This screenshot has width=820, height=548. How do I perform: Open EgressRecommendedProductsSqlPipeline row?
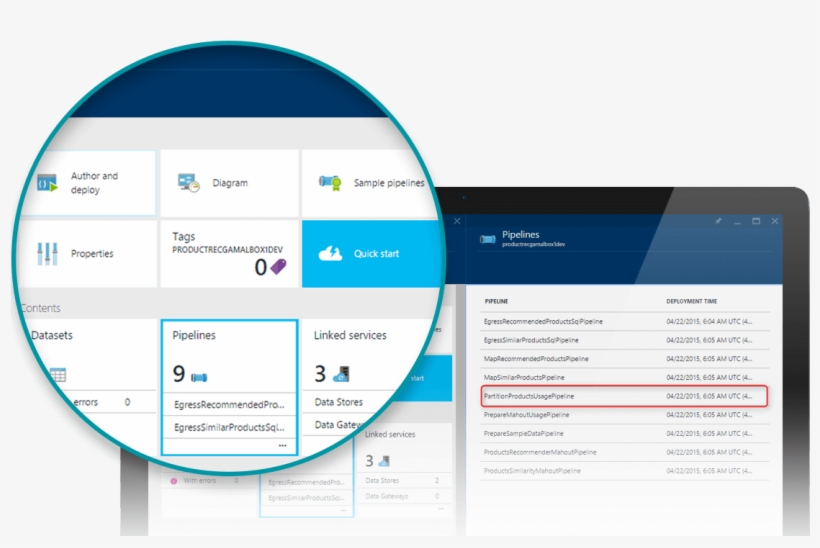625,322
